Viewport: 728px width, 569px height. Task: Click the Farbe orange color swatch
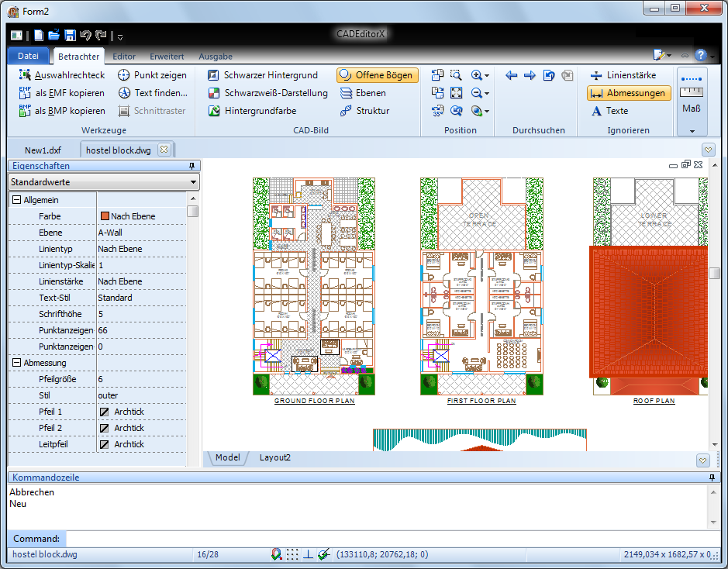tap(104, 216)
